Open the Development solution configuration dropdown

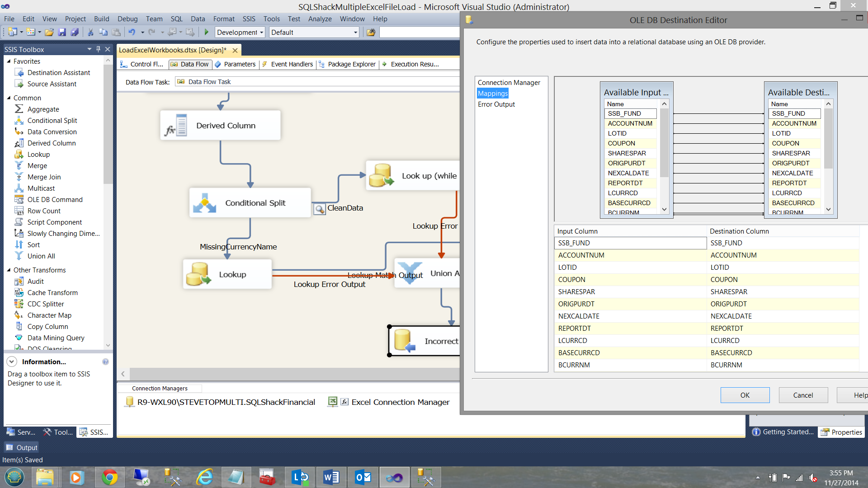pos(261,33)
